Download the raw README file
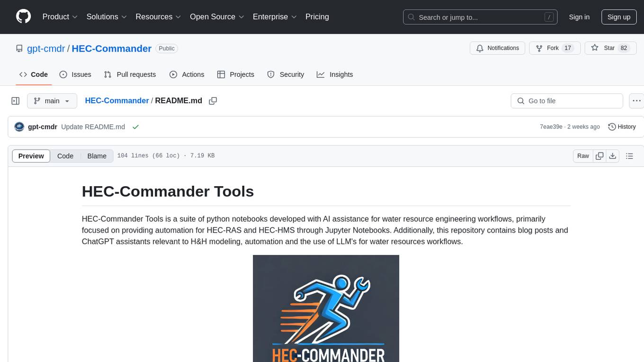The height and width of the screenshot is (362, 644). (612, 156)
